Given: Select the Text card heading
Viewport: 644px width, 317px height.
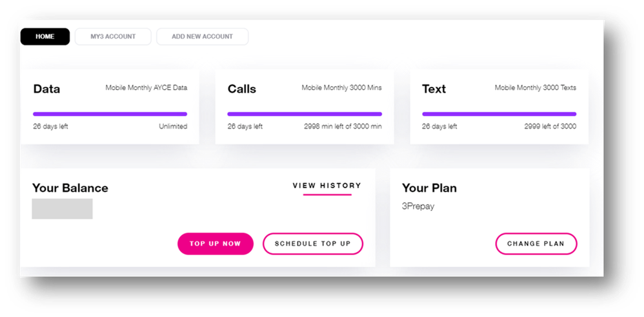Looking at the screenshot, I should pyautogui.click(x=434, y=89).
